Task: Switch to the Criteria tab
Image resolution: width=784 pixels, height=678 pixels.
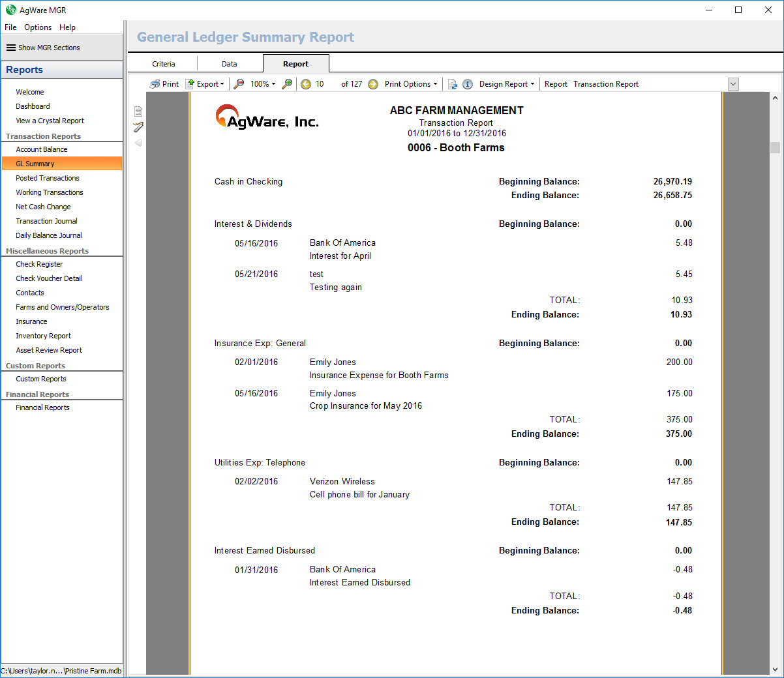Action: [x=164, y=64]
